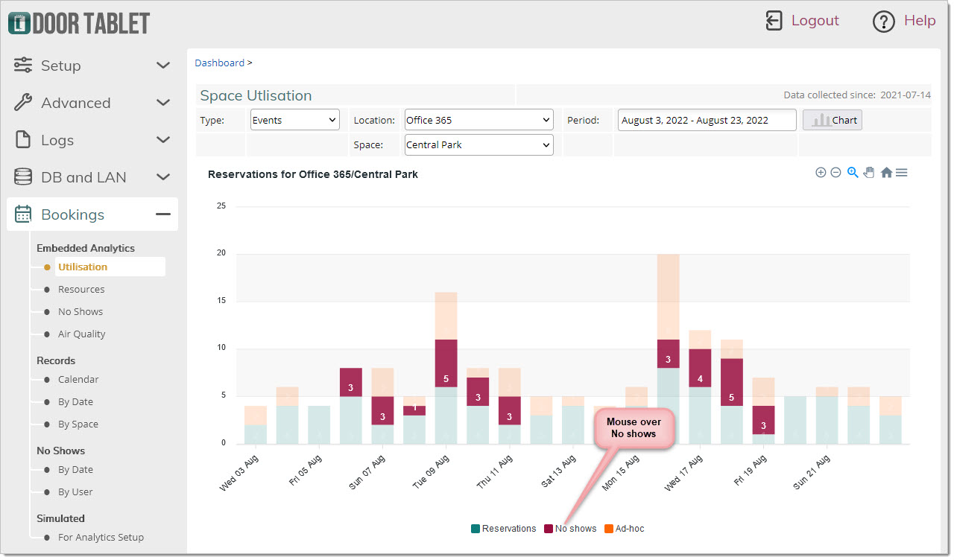Screen dimensions: 954x560
Task: Open the Dashboard breadcrumb link
Action: pyautogui.click(x=219, y=63)
